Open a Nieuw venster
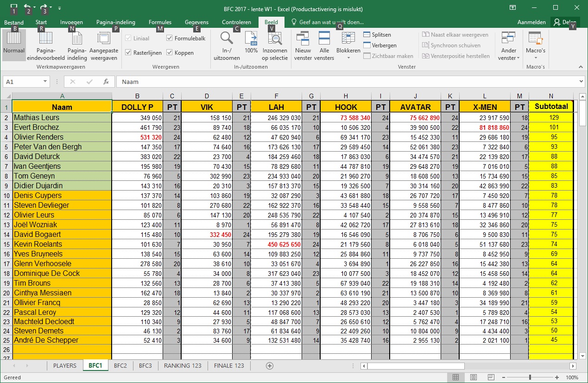This screenshot has height=383, width=588. pos(303,45)
